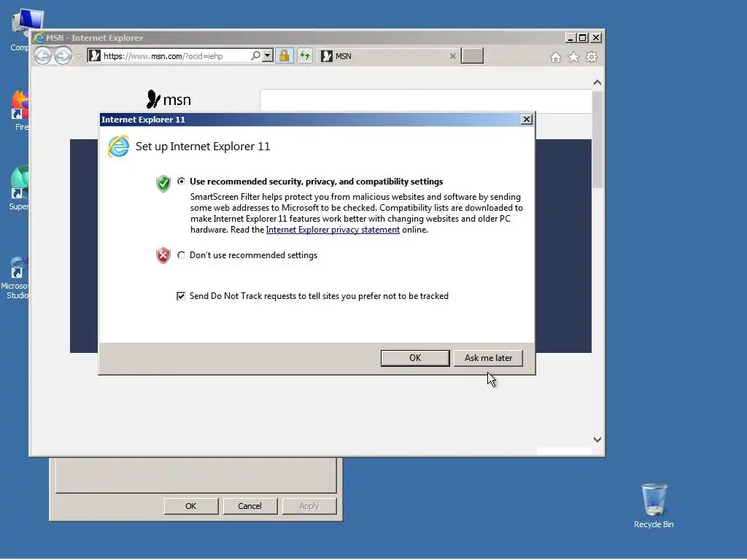Click the IE Forward arrow button
This screenshot has width=747, height=560.
coord(63,56)
